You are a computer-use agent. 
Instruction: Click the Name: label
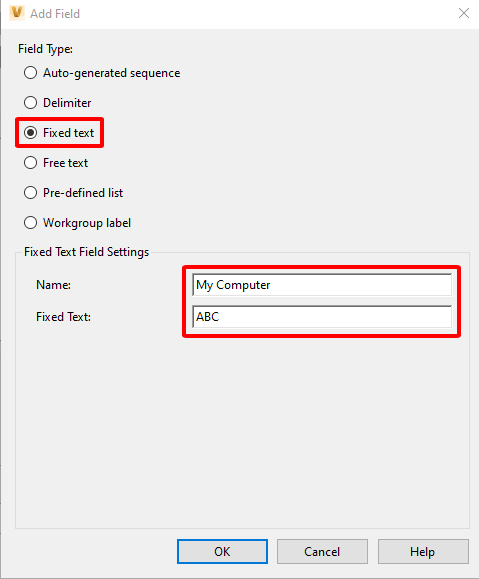(x=54, y=285)
